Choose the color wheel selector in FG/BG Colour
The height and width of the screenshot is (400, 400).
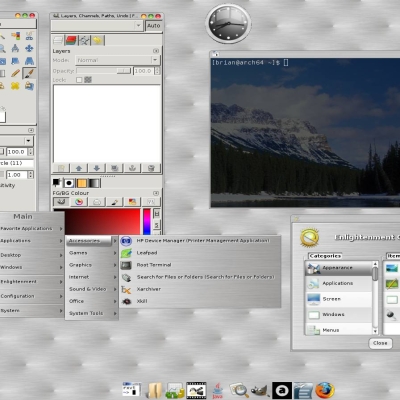[79, 202]
